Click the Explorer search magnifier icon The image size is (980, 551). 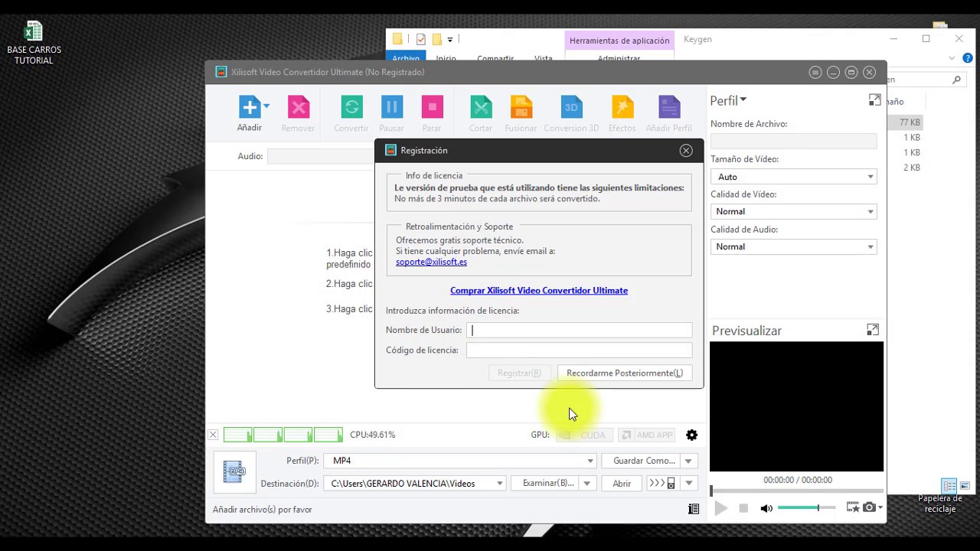click(956, 80)
